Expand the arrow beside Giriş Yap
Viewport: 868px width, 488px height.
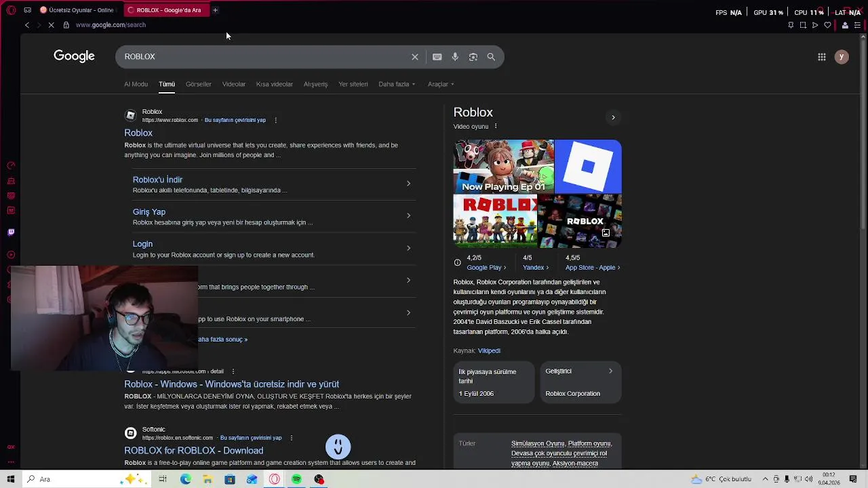pos(408,216)
